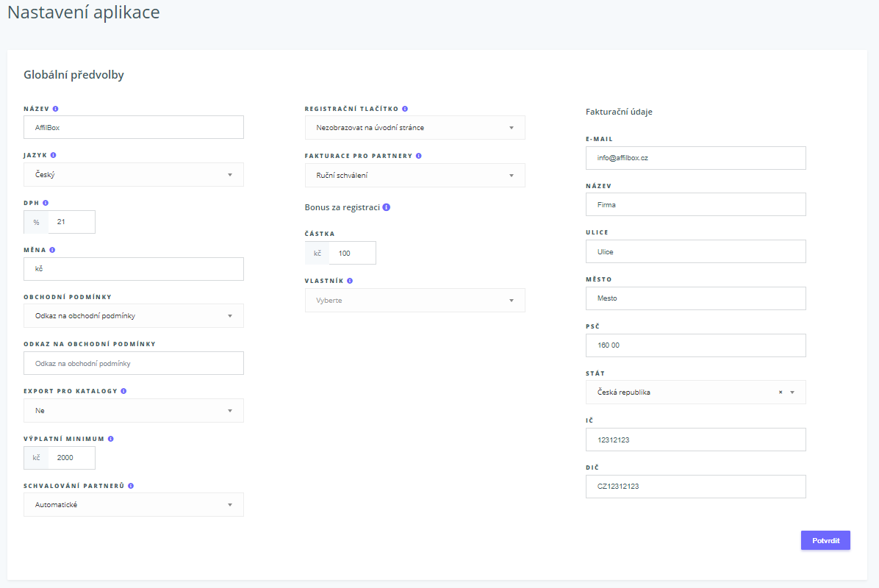Click info icon next to Schvalování partnerů

[131, 486]
